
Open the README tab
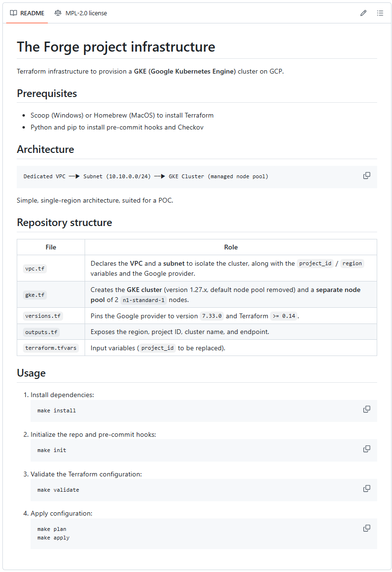pos(27,13)
